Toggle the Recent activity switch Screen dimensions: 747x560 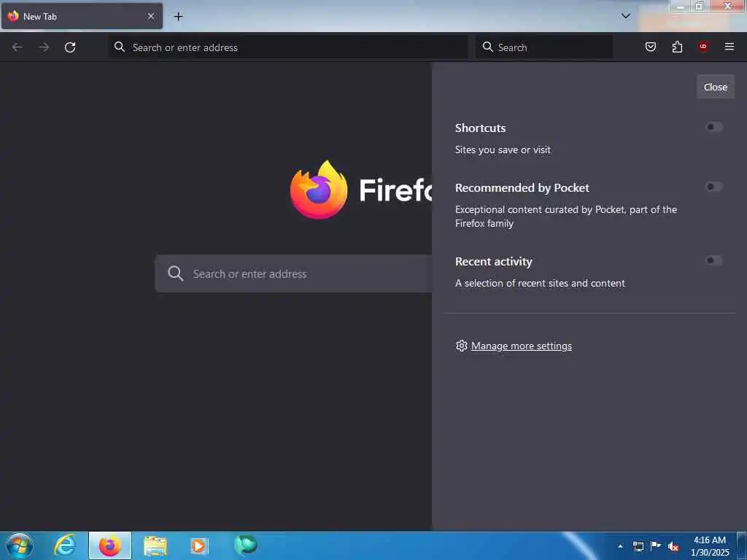(713, 260)
